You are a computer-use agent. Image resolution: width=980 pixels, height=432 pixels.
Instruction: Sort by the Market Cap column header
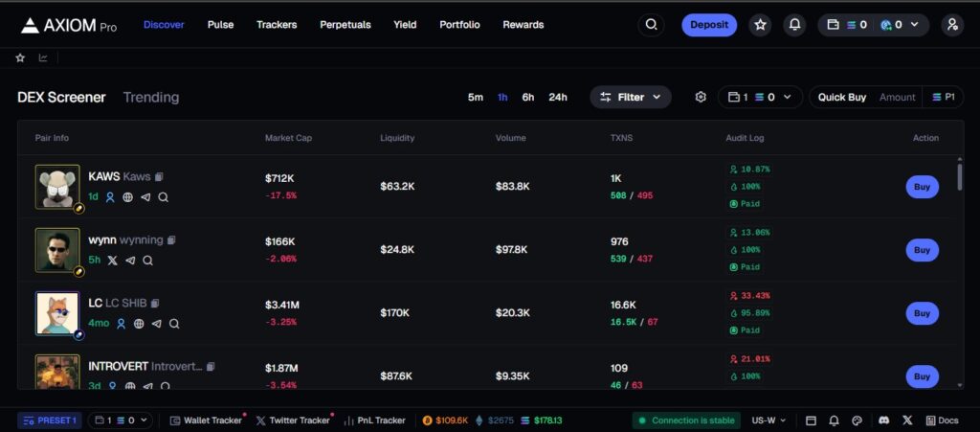288,138
